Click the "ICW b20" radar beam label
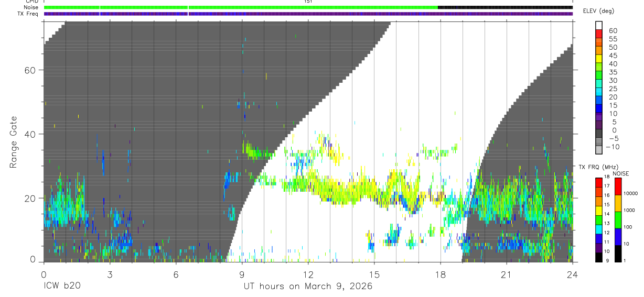644x297 pixels. coord(62,286)
